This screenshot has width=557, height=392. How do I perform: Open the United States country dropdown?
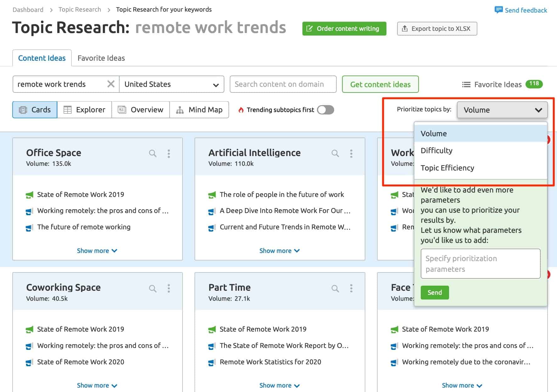point(172,84)
